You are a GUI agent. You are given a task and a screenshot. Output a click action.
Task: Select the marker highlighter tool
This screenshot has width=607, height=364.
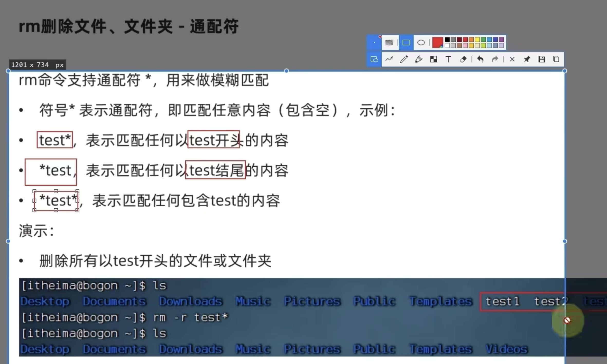coord(419,59)
